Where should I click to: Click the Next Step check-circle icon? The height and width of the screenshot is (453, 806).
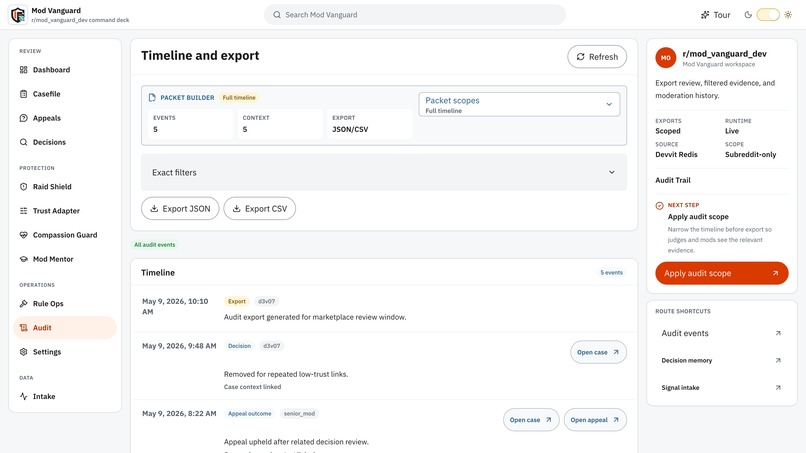pos(660,206)
